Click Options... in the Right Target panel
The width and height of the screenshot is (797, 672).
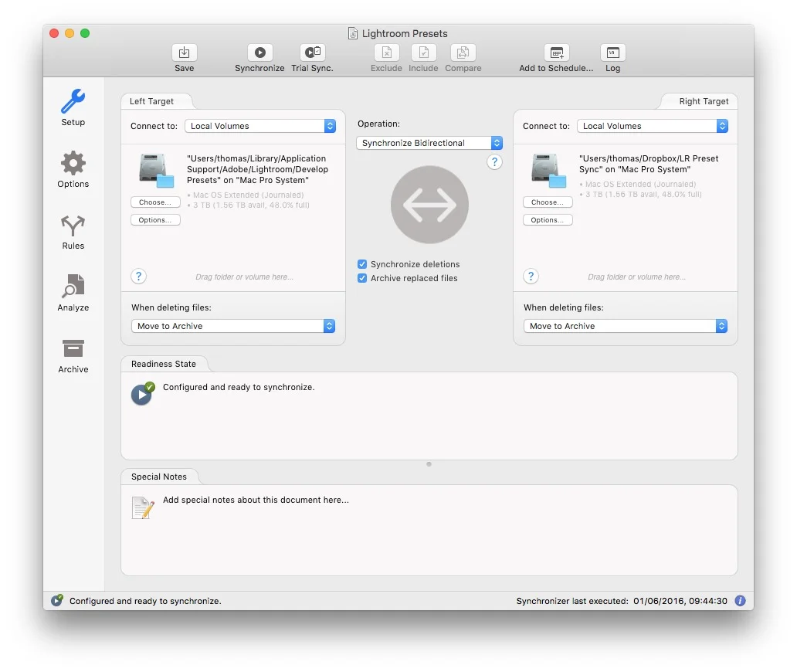click(x=548, y=220)
